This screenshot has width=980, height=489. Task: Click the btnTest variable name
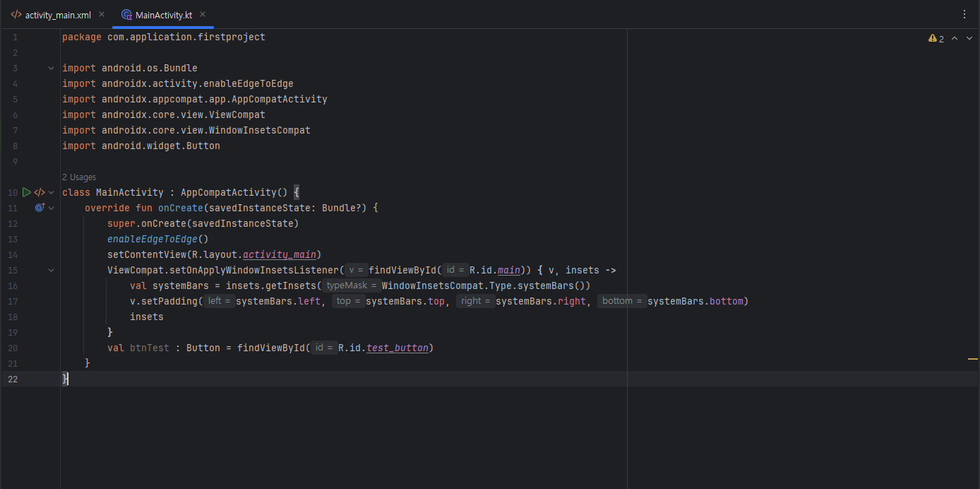point(150,348)
